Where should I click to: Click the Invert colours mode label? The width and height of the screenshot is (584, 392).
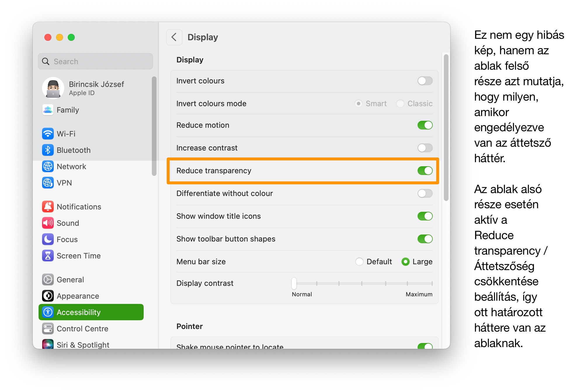(x=211, y=104)
